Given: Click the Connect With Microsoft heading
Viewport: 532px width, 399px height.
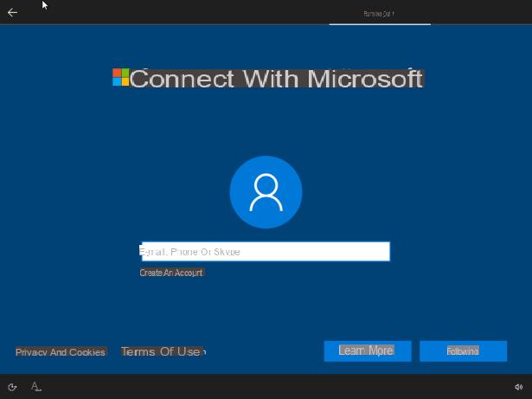Looking at the screenshot, I should tap(276, 79).
